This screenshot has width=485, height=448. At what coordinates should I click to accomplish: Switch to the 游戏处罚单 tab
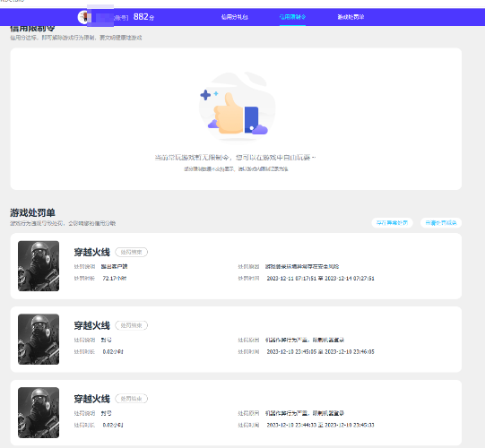pos(351,17)
